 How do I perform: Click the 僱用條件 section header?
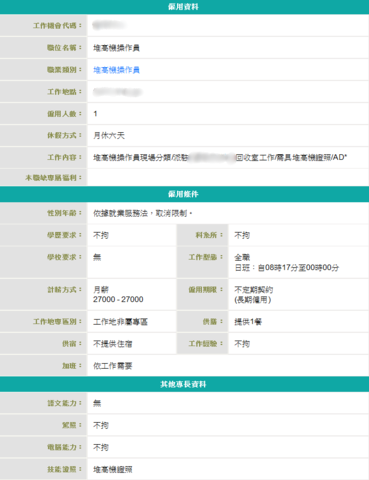pyautogui.click(x=183, y=194)
